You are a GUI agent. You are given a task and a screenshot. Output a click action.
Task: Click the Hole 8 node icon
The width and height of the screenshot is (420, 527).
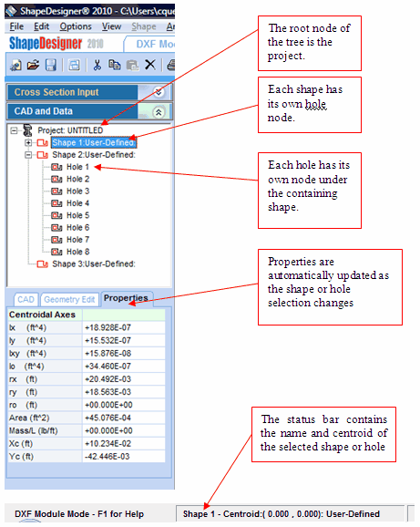coord(56,252)
